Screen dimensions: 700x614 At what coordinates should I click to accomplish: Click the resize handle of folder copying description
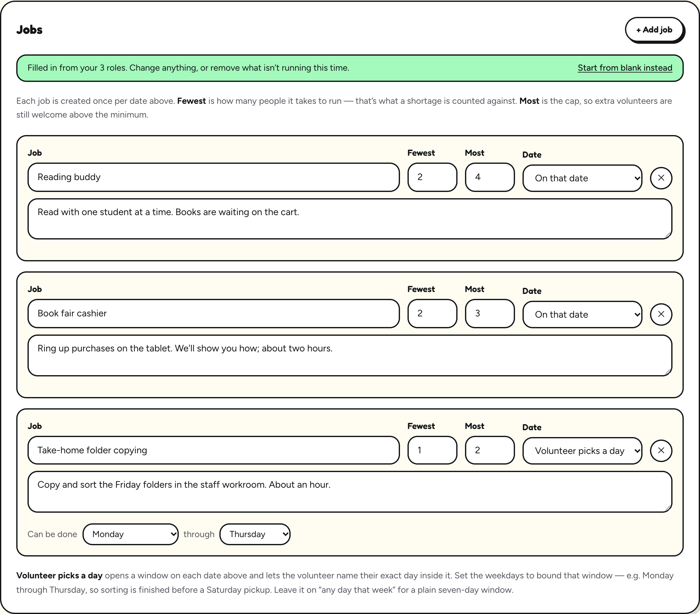[x=668, y=508]
